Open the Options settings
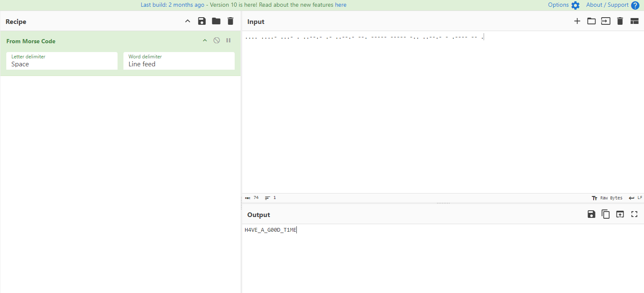 [x=563, y=5]
